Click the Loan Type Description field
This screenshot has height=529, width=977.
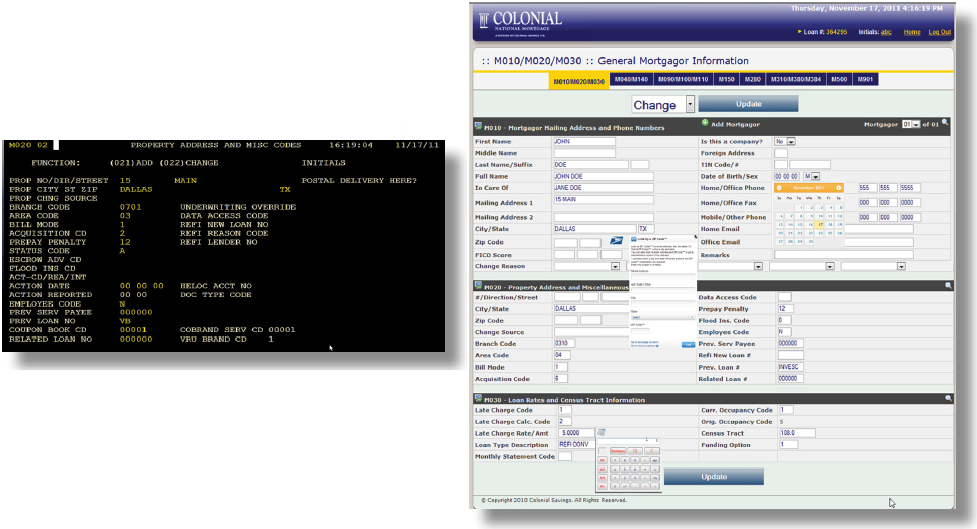click(576, 444)
